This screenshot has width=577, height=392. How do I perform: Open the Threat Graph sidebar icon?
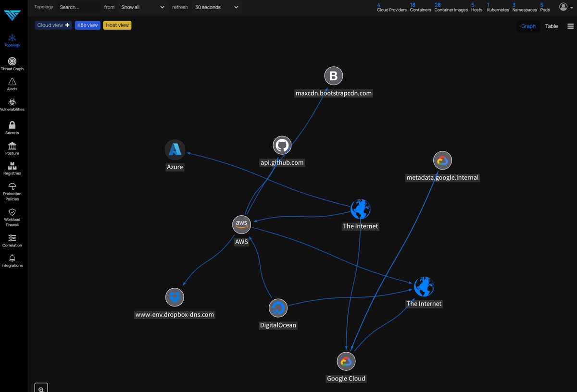click(12, 61)
